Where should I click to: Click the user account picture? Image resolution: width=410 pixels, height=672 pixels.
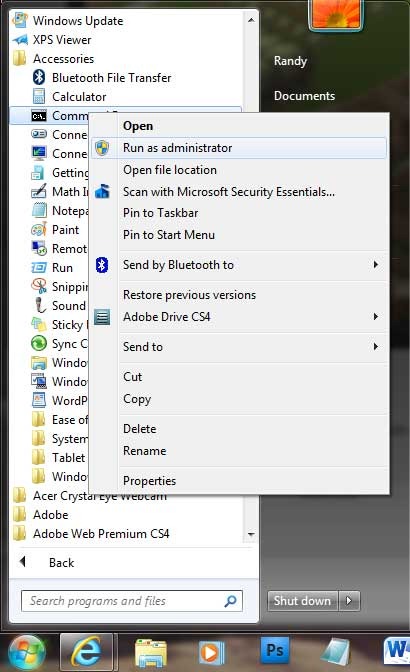(336, 14)
